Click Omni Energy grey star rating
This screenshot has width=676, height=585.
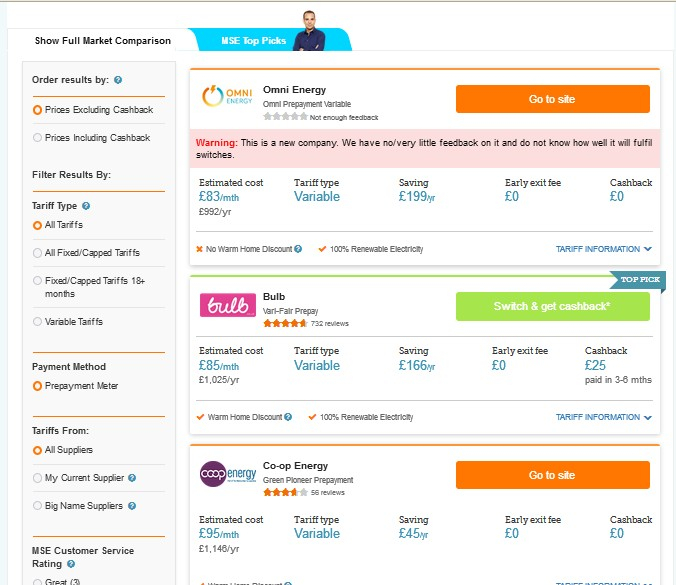tap(285, 116)
